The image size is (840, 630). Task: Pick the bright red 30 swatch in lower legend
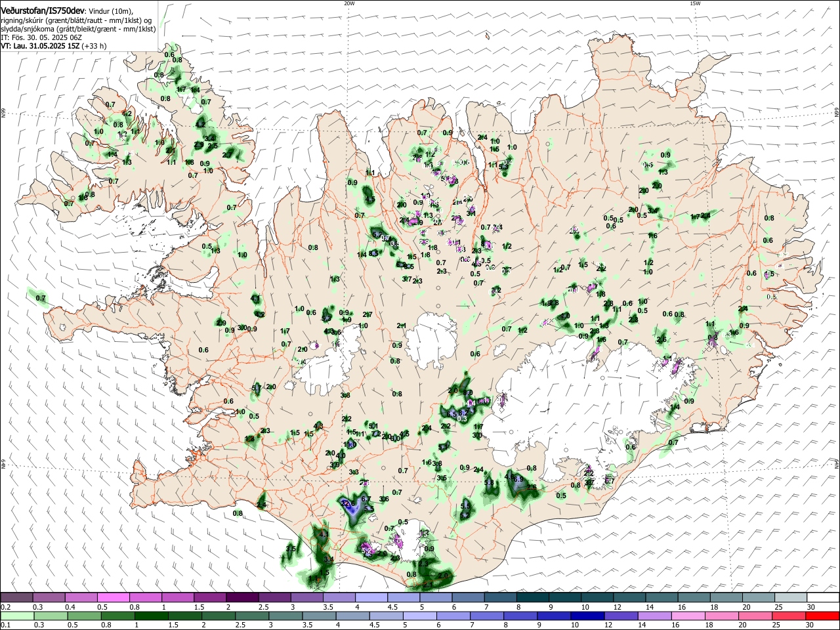(x=823, y=616)
